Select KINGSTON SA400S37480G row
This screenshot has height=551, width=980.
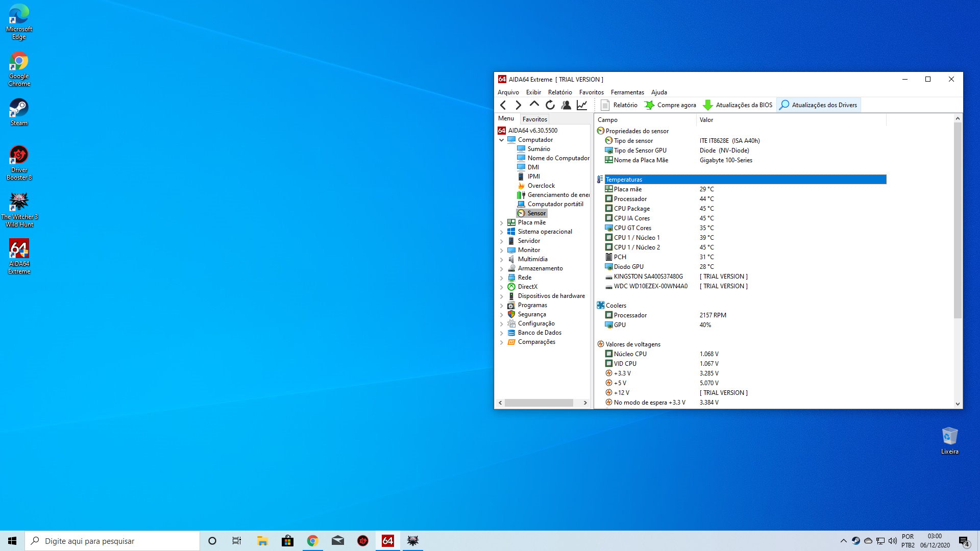tap(741, 277)
